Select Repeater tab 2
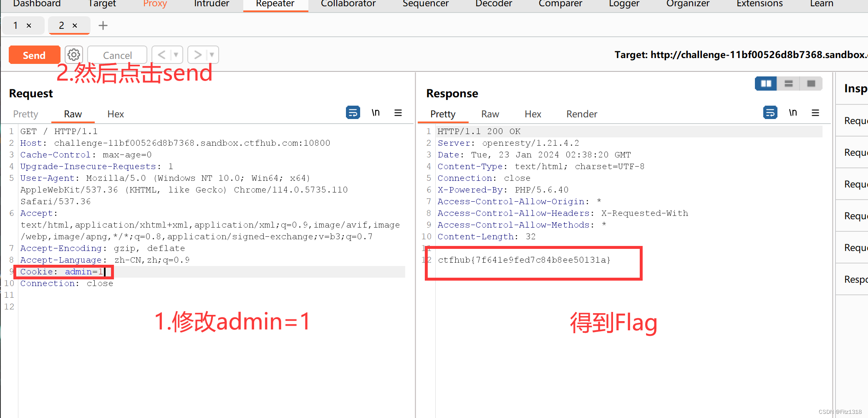868x418 pixels. click(61, 25)
